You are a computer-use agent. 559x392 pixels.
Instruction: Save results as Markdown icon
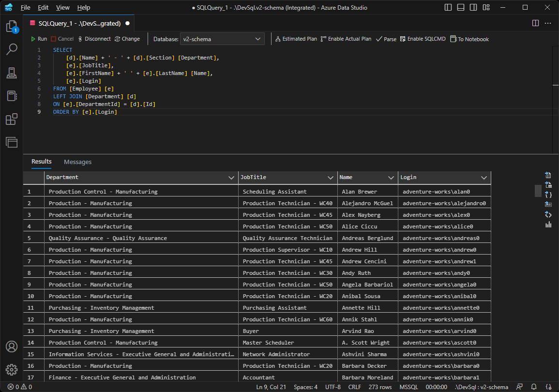(x=548, y=204)
